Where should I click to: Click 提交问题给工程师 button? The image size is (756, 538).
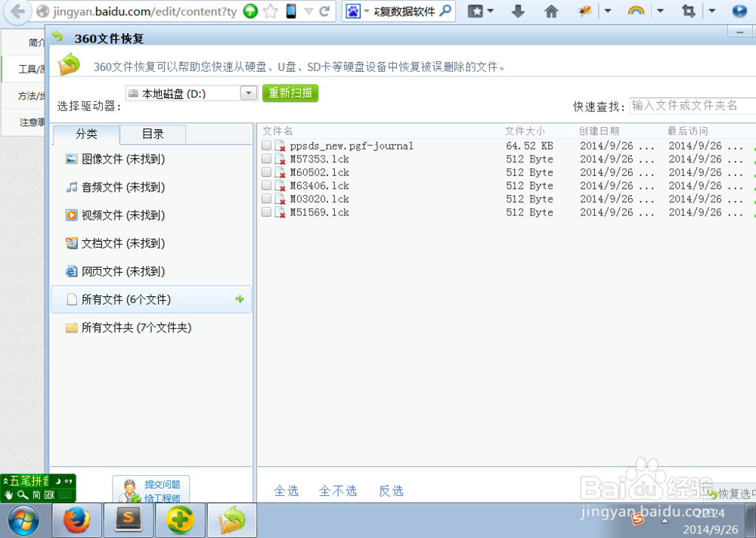coord(151,490)
